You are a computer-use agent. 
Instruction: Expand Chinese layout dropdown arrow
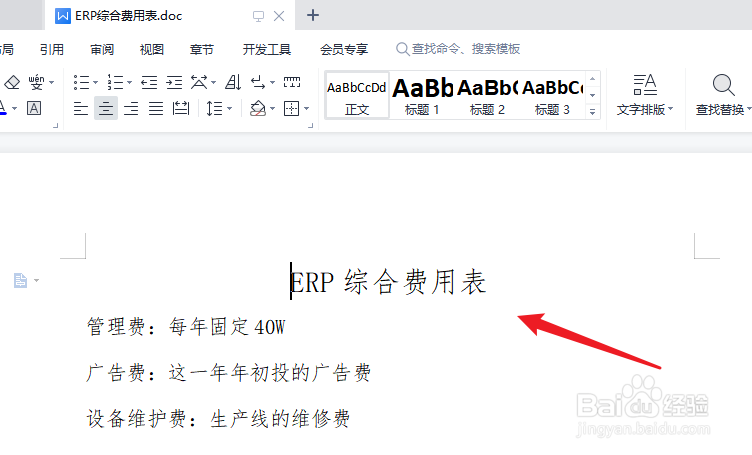(x=213, y=82)
